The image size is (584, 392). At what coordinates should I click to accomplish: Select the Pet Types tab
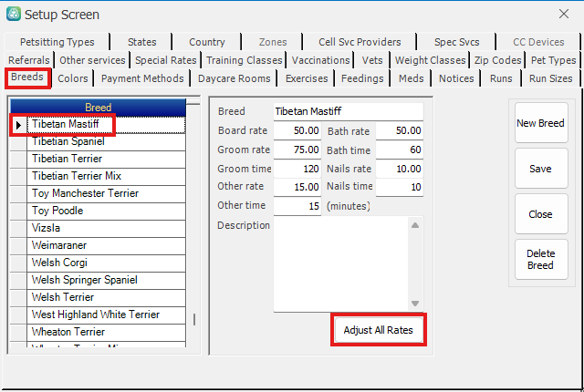tap(553, 60)
